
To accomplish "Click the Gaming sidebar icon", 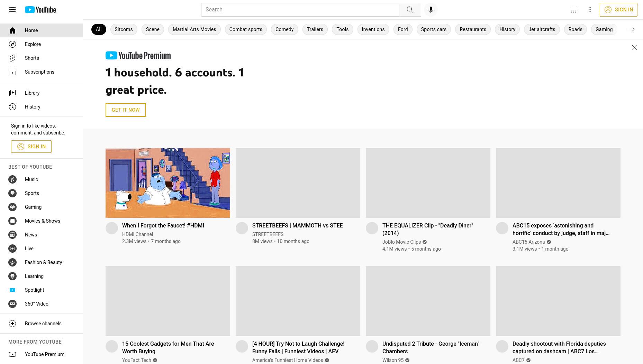I will (x=12, y=207).
